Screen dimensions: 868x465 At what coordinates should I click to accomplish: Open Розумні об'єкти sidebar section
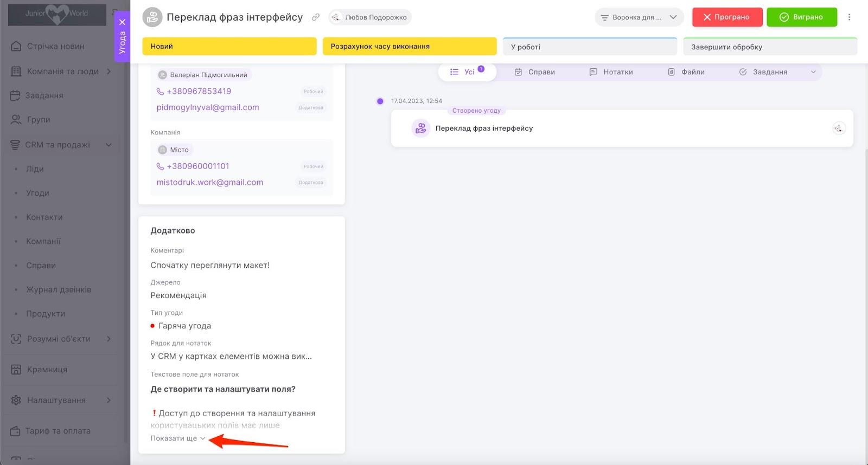coord(59,339)
